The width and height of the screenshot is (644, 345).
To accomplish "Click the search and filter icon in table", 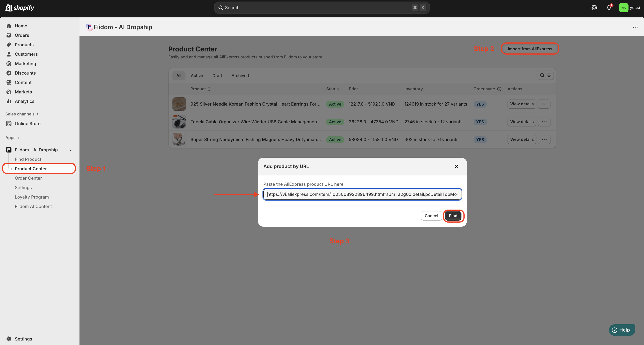I will click(x=545, y=75).
